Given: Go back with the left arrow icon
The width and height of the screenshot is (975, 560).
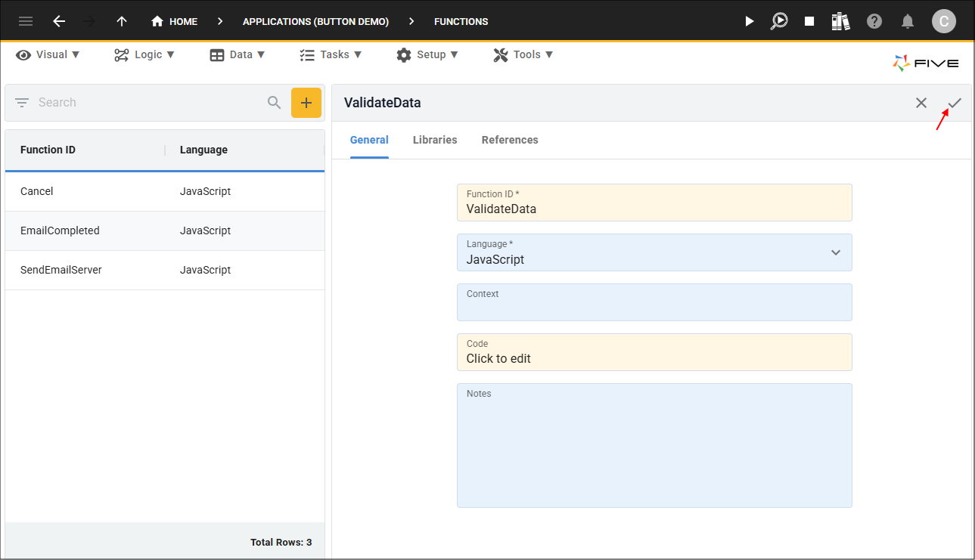Looking at the screenshot, I should coord(59,21).
